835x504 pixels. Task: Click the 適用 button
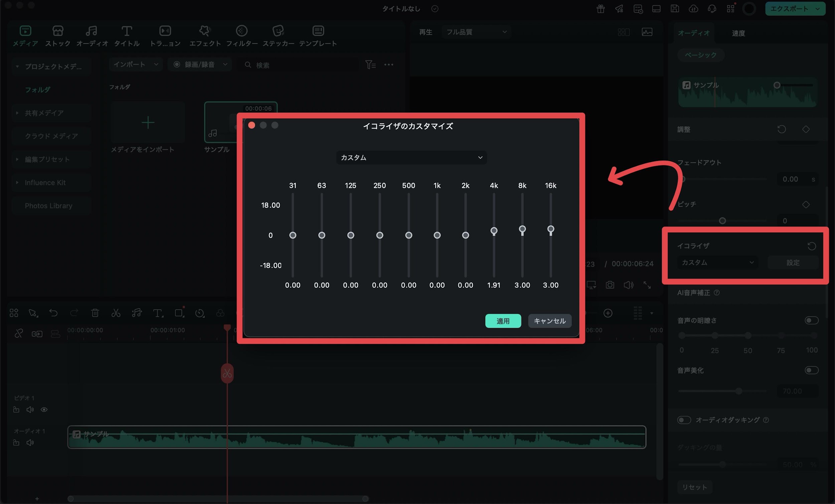(503, 321)
